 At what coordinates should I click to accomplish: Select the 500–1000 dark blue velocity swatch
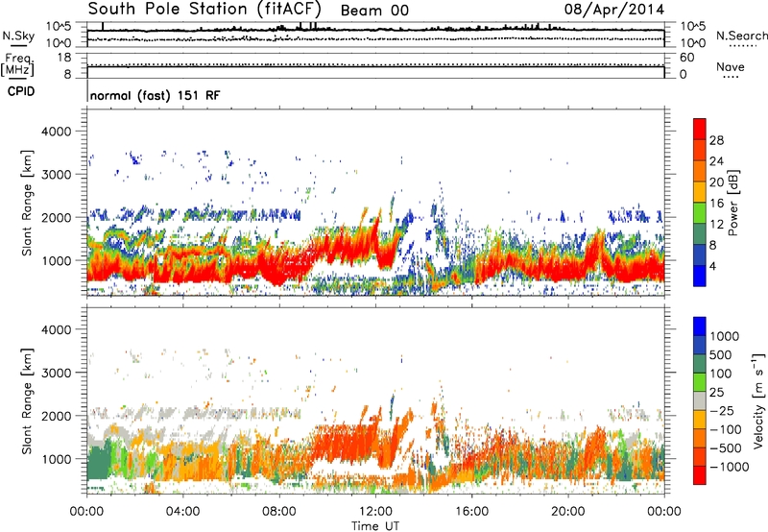[x=700, y=346]
